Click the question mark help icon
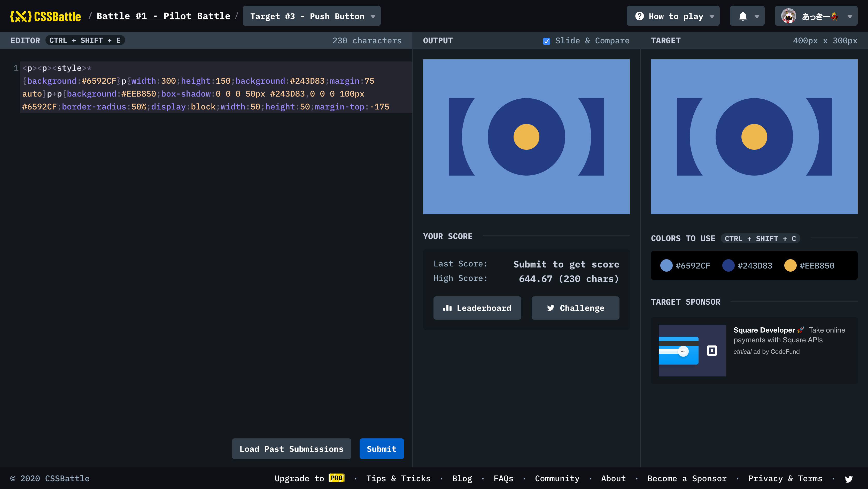 tap(639, 16)
